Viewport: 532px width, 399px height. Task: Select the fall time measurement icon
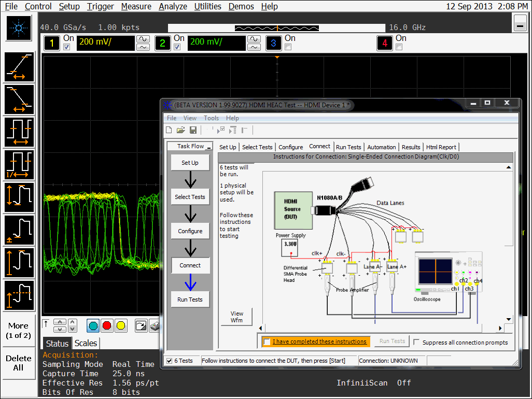[x=19, y=99]
